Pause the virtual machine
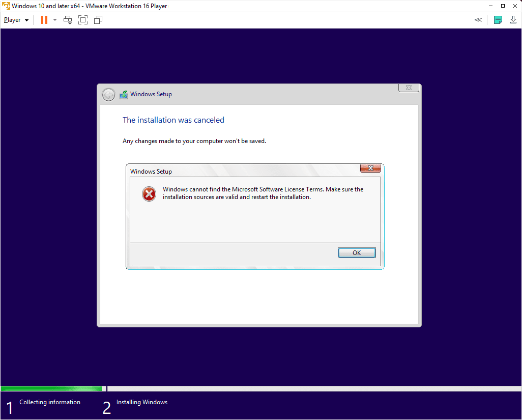 44,20
